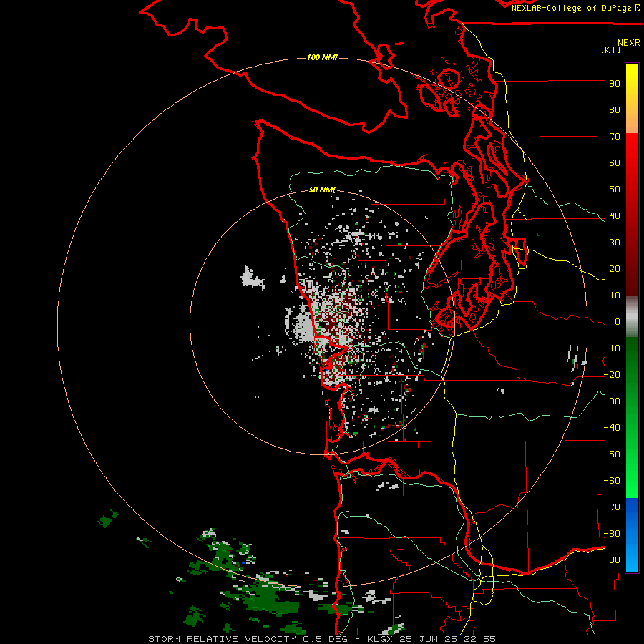Click the 100 NMI range ring label
This screenshot has width=644, height=644.
[x=322, y=57]
